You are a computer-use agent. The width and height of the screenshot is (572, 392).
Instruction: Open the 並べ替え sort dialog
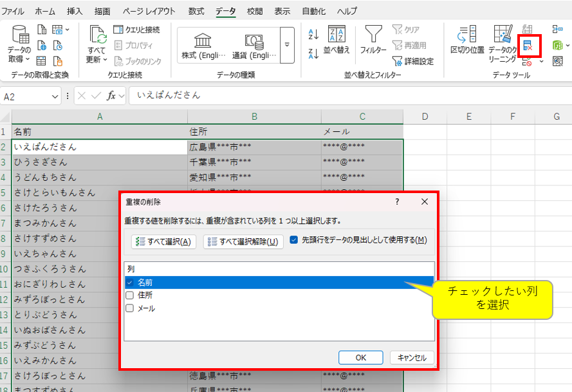point(337,39)
